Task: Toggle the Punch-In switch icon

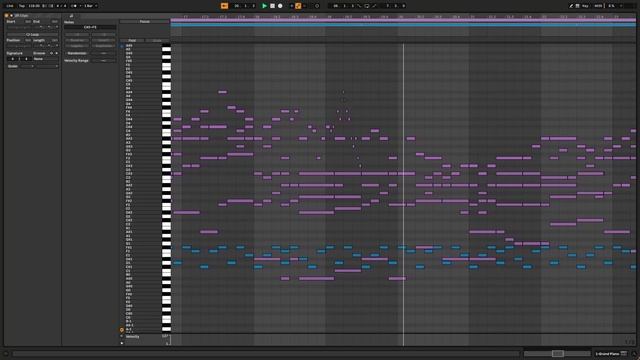Action: (x=359, y=6)
